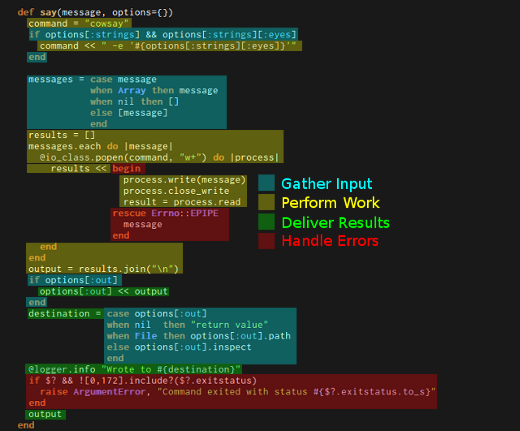520x431 pixels.
Task: Click the 'when Array then message' line
Action: click(154, 91)
